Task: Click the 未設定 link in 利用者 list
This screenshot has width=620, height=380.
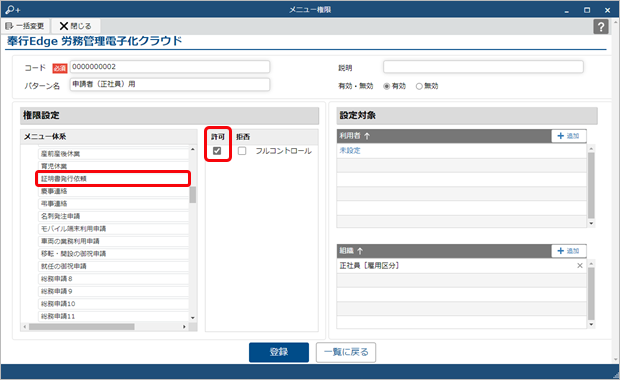Action: point(350,151)
